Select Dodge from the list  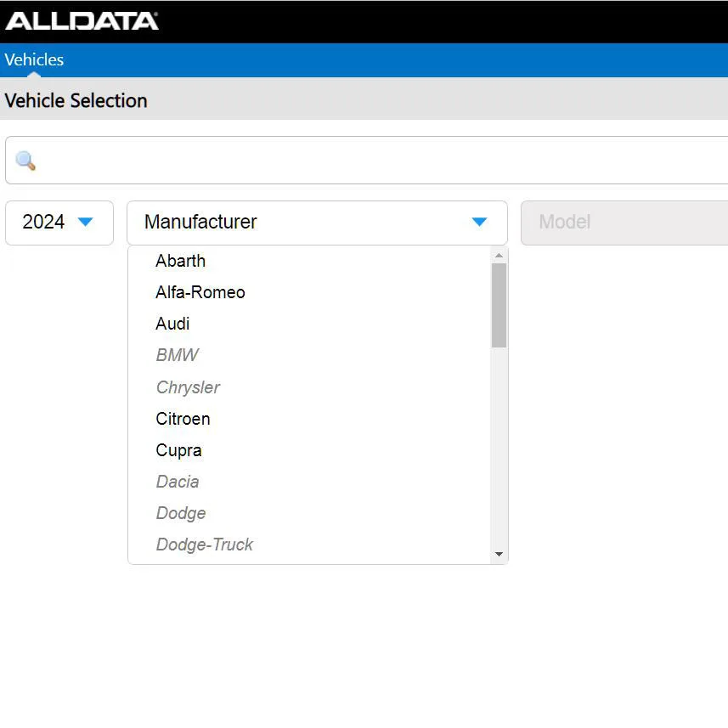point(181,513)
